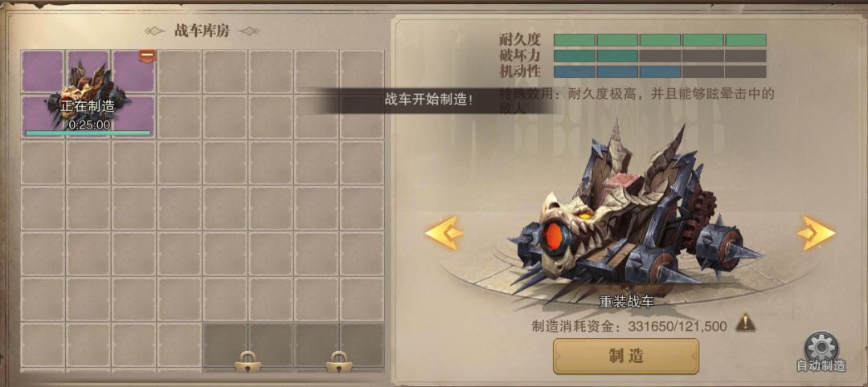Click the 机动性 stat bar
This screenshot has width=868, height=387.
pos(660,72)
